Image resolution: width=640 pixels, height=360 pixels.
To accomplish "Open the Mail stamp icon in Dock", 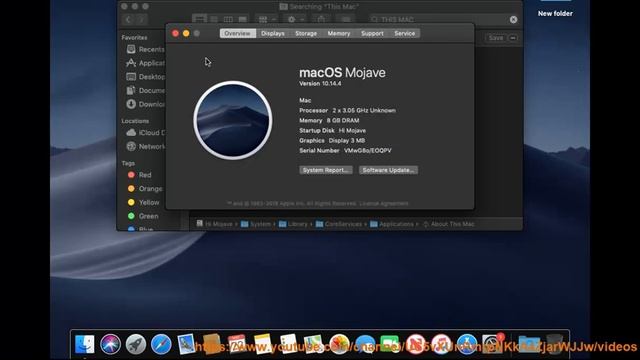I will (187, 344).
